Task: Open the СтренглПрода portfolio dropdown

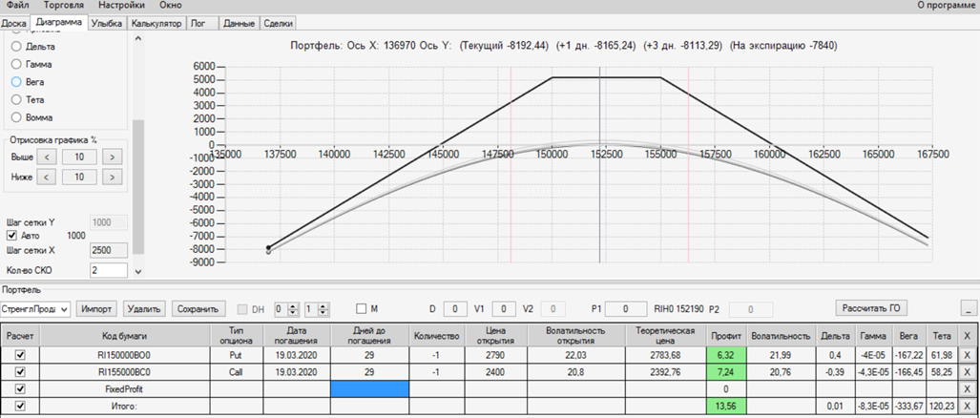Action: (x=35, y=308)
